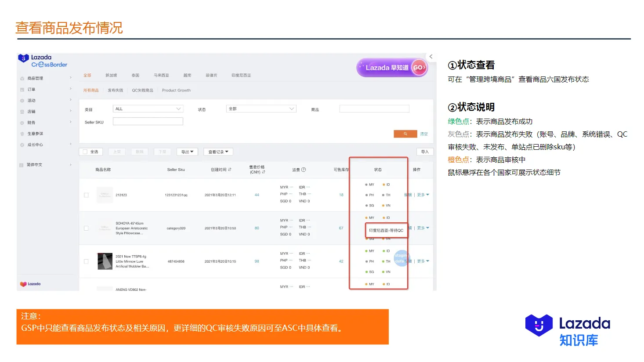644x362 pixels.
Task: Click the 导入 import button
Action: point(424,152)
